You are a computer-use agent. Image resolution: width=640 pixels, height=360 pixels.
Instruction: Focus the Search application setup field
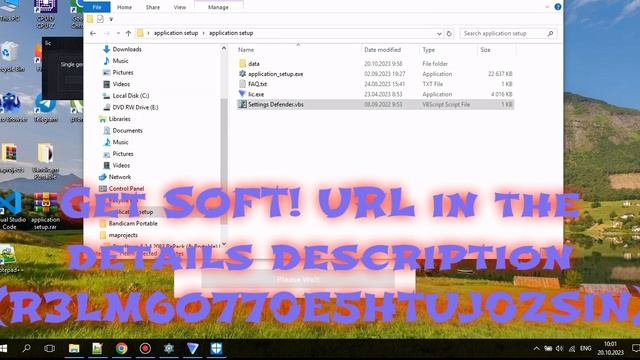[x=509, y=33]
